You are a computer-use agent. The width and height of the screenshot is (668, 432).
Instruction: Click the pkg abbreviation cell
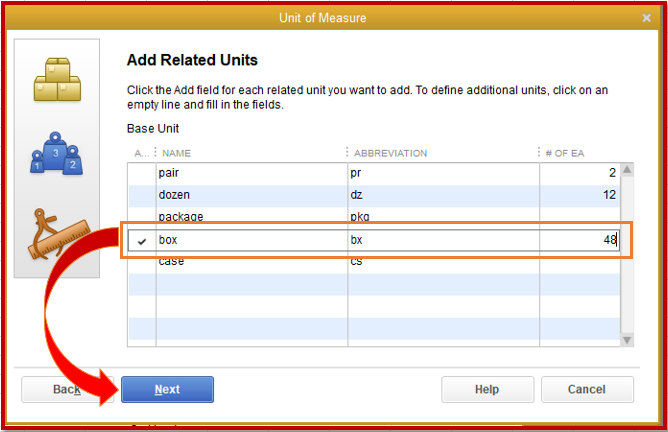point(443,215)
